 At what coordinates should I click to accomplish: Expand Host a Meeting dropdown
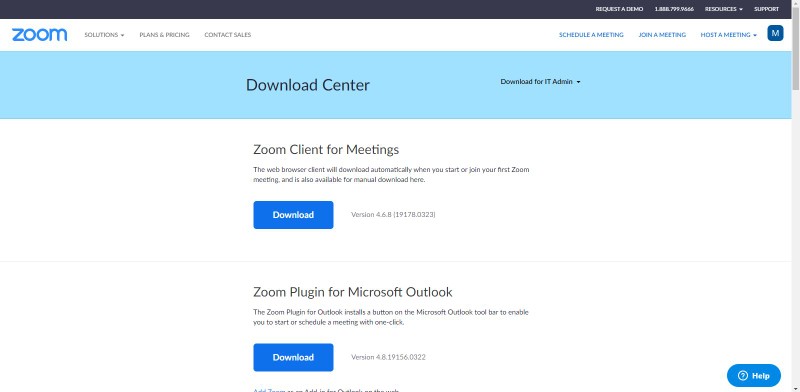click(x=728, y=35)
